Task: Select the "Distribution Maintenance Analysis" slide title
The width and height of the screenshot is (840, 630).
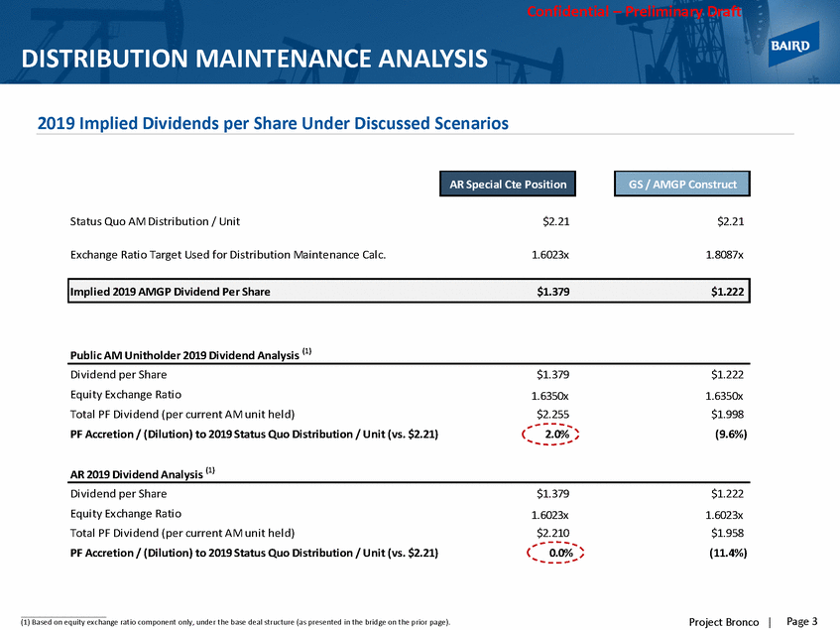Action: [x=255, y=59]
